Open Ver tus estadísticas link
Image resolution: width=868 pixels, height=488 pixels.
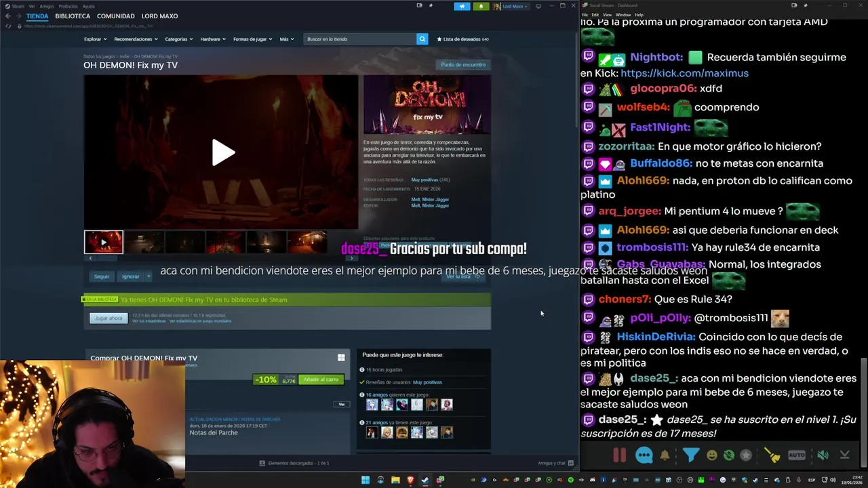pyautogui.click(x=149, y=321)
